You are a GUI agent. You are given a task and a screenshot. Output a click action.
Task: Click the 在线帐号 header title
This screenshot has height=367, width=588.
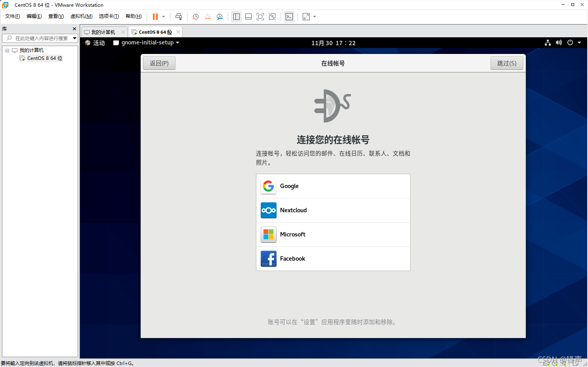pyautogui.click(x=333, y=63)
